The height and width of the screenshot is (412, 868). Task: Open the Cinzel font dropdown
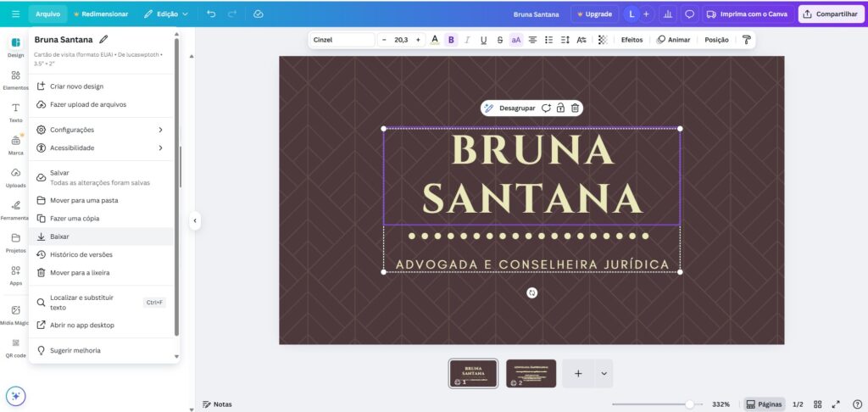(x=342, y=40)
